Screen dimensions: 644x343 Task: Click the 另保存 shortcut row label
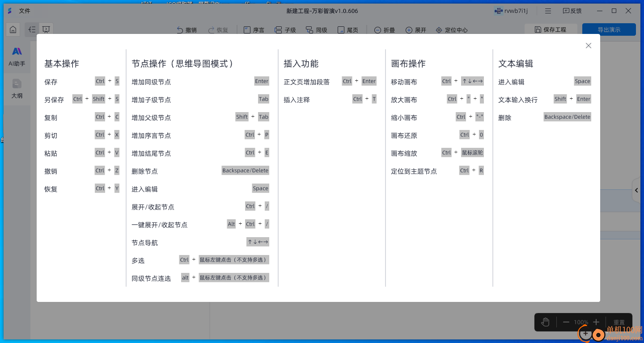pyautogui.click(x=54, y=100)
